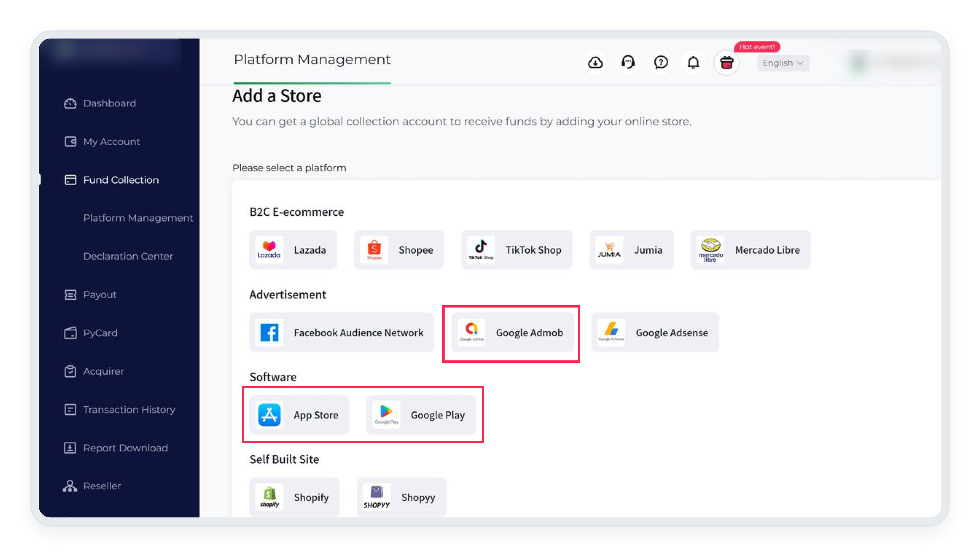The width and height of the screenshot is (980, 557).
Task: Open the notifications bell
Action: click(x=693, y=62)
